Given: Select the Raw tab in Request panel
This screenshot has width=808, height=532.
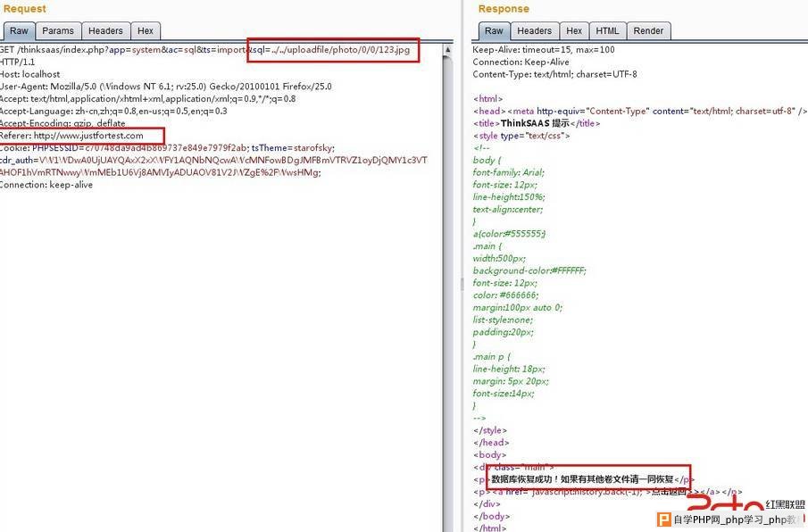Looking at the screenshot, I should pyautogui.click(x=19, y=31).
